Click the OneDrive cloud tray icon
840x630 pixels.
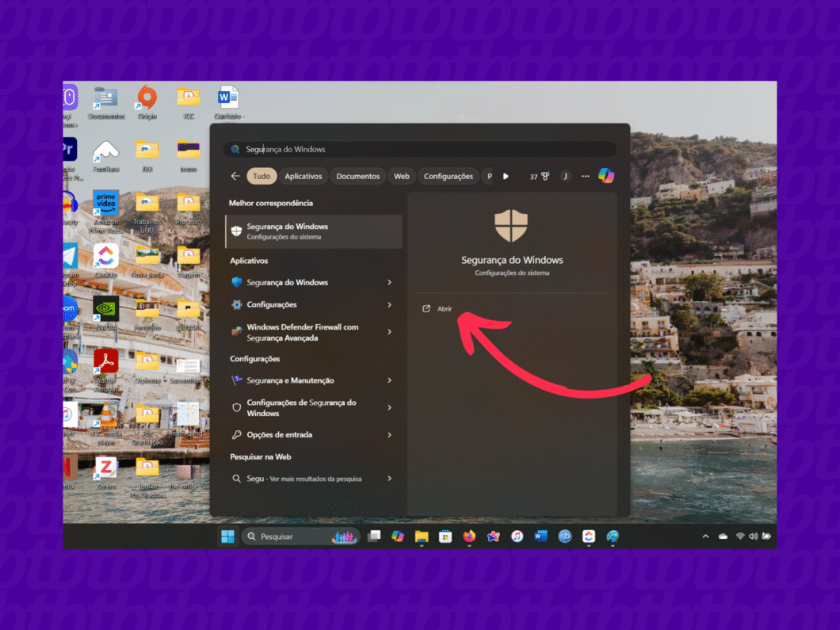point(724,536)
